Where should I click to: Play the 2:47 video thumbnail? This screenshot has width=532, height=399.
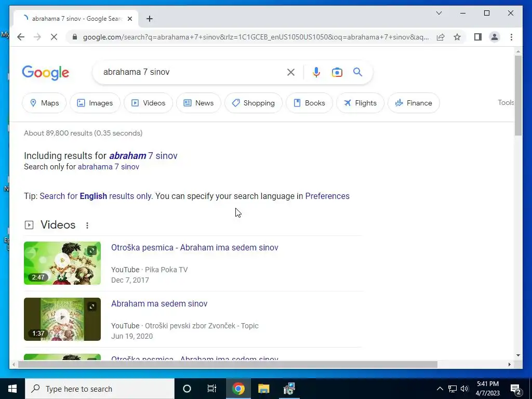[x=62, y=263]
